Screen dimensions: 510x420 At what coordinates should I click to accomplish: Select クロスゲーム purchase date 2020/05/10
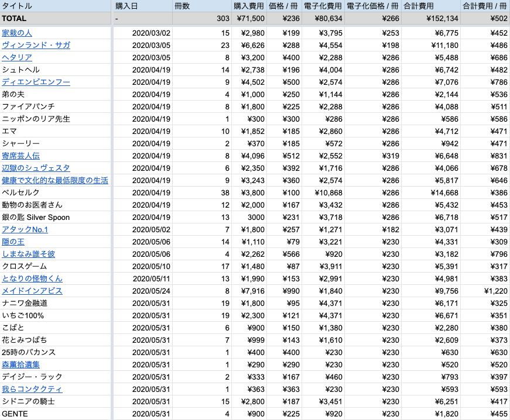[143, 266]
